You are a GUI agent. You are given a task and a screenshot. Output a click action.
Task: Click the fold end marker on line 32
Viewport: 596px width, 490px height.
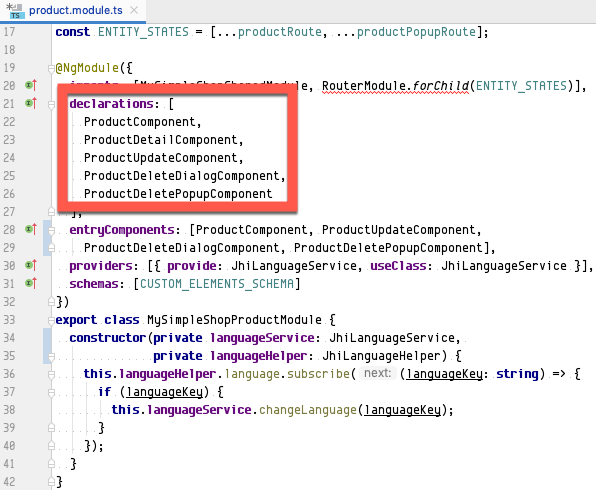coord(51,302)
